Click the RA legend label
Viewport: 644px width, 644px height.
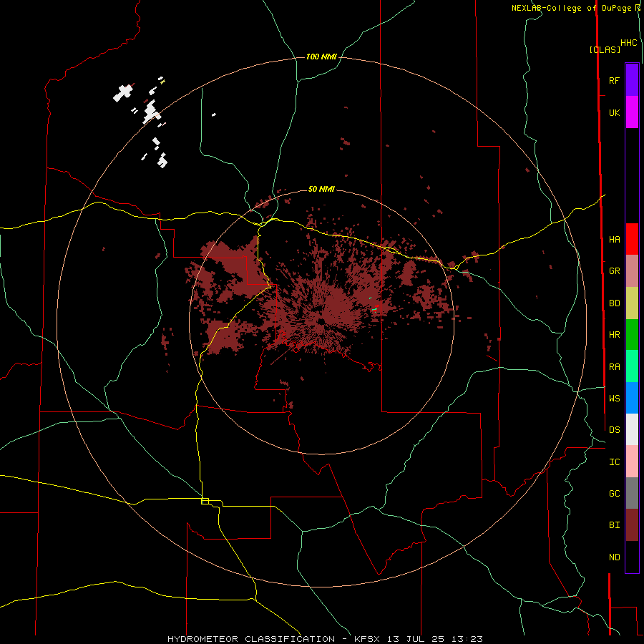click(x=614, y=366)
